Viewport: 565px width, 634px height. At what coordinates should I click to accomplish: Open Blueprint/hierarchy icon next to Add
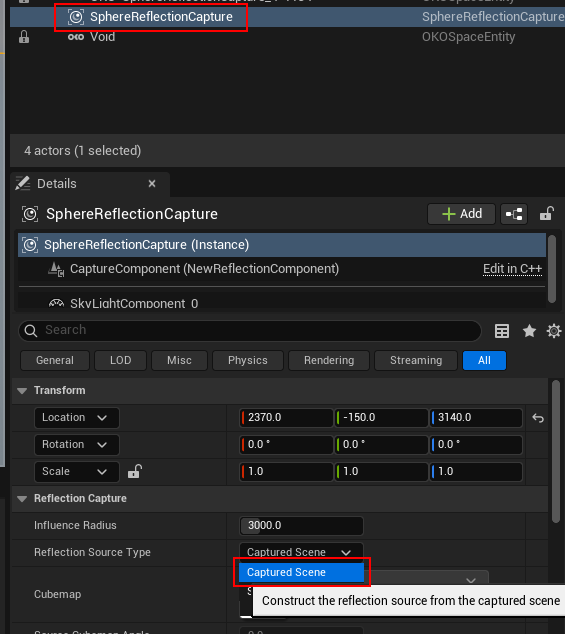(x=514, y=213)
